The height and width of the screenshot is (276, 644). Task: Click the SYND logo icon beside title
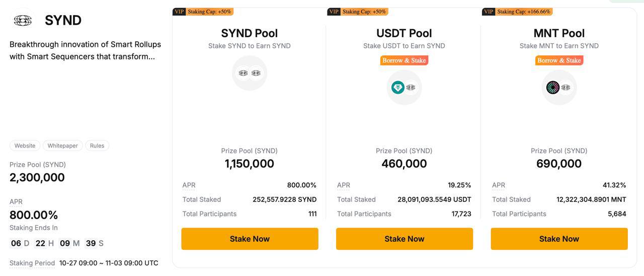click(x=23, y=20)
